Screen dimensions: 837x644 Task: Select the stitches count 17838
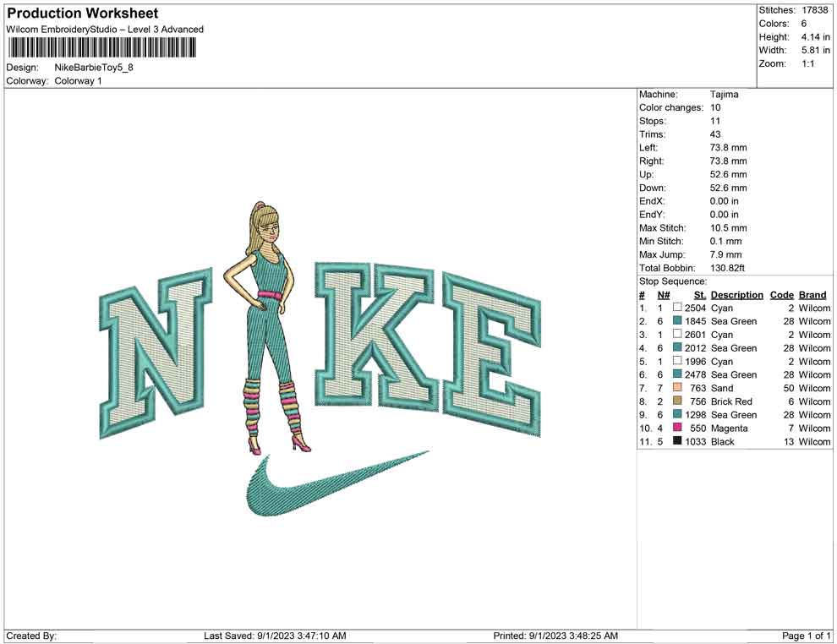pos(814,10)
